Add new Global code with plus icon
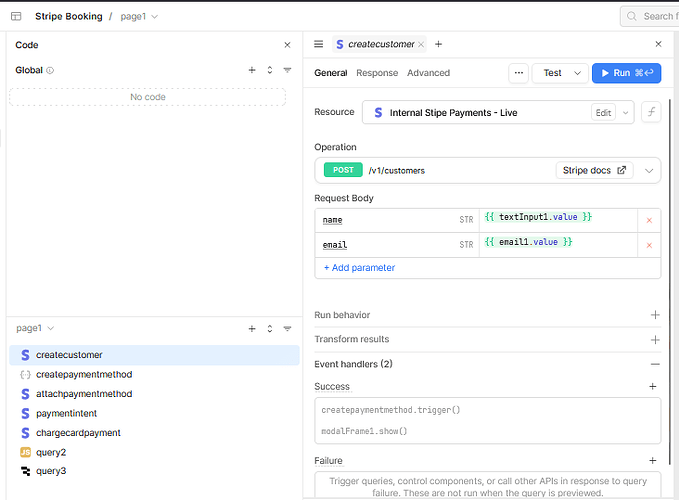Image resolution: width=679 pixels, height=500 pixels. click(x=252, y=70)
